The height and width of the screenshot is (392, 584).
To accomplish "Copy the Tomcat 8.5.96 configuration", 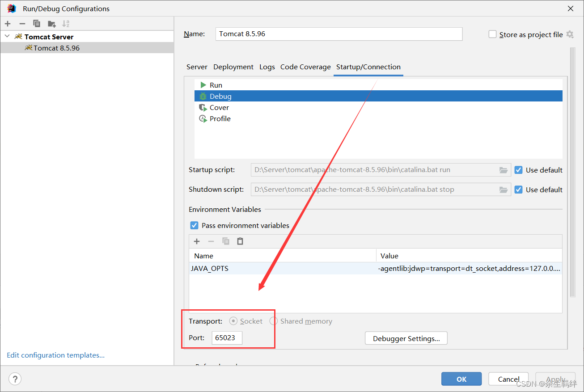I will pos(37,23).
